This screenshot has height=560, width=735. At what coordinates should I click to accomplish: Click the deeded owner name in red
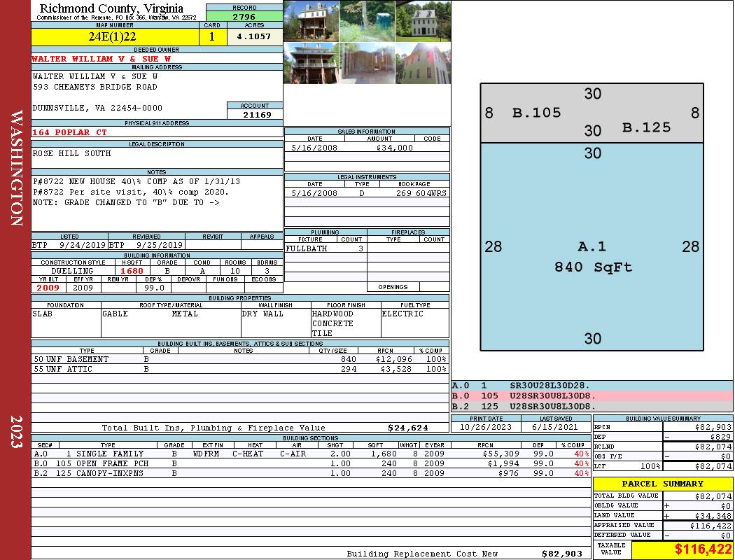tap(101, 59)
